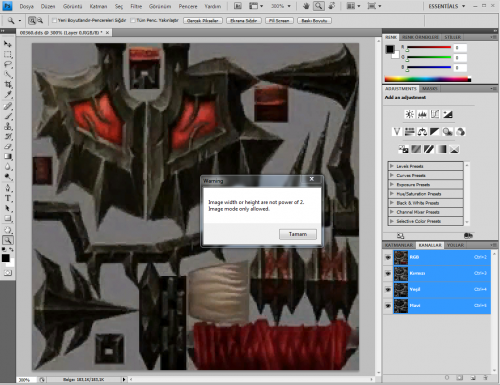Click 'Baskı Boyutu' button

pos(314,21)
